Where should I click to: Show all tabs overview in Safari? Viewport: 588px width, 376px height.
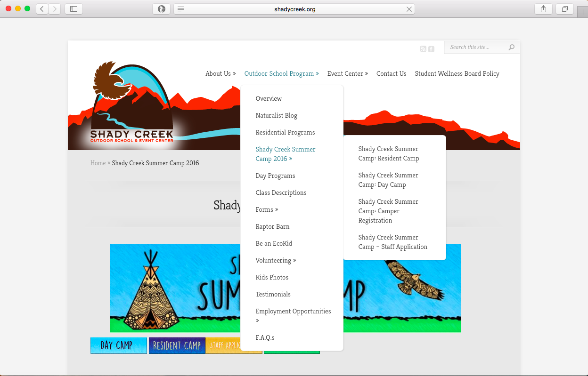(x=564, y=8)
